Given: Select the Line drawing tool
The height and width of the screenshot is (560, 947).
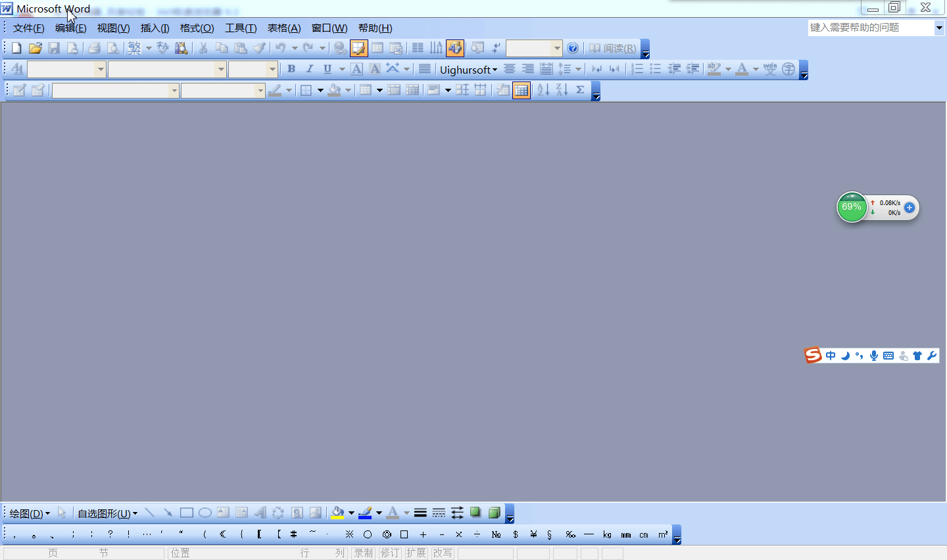Looking at the screenshot, I should pyautogui.click(x=150, y=513).
